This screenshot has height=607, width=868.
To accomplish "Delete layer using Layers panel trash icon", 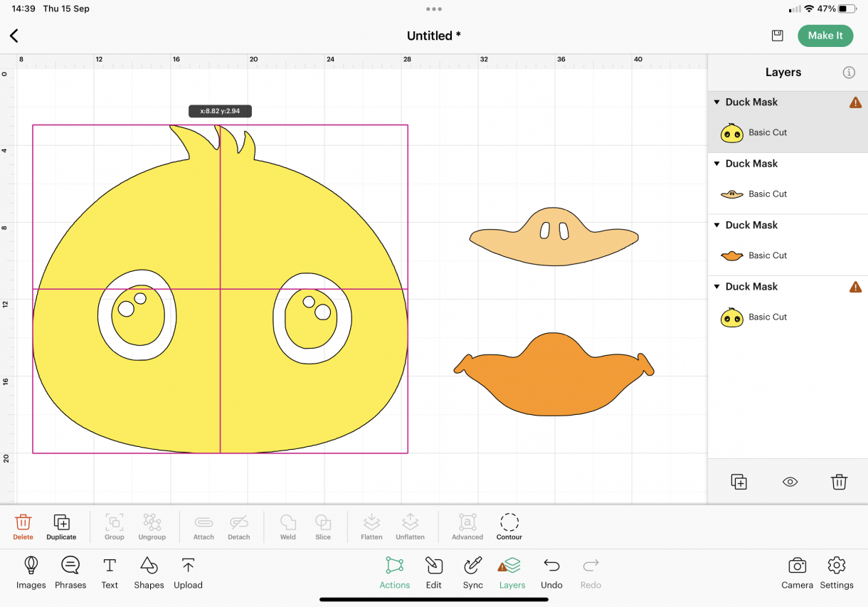I will [839, 482].
